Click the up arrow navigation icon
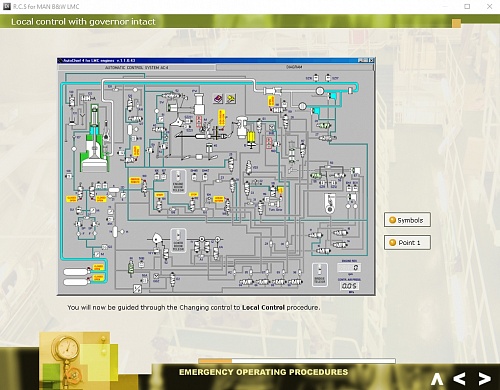This screenshot has height=390, width=500. pyautogui.click(x=437, y=379)
